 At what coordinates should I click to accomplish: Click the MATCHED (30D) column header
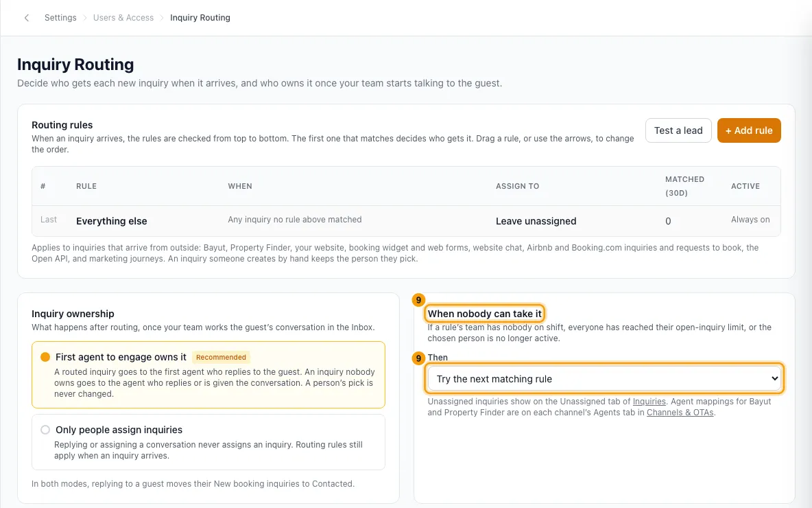pyautogui.click(x=684, y=186)
